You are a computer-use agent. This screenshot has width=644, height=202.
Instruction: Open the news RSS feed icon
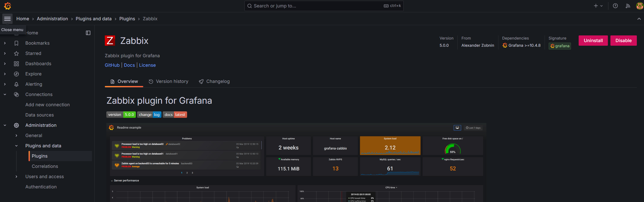628,6
